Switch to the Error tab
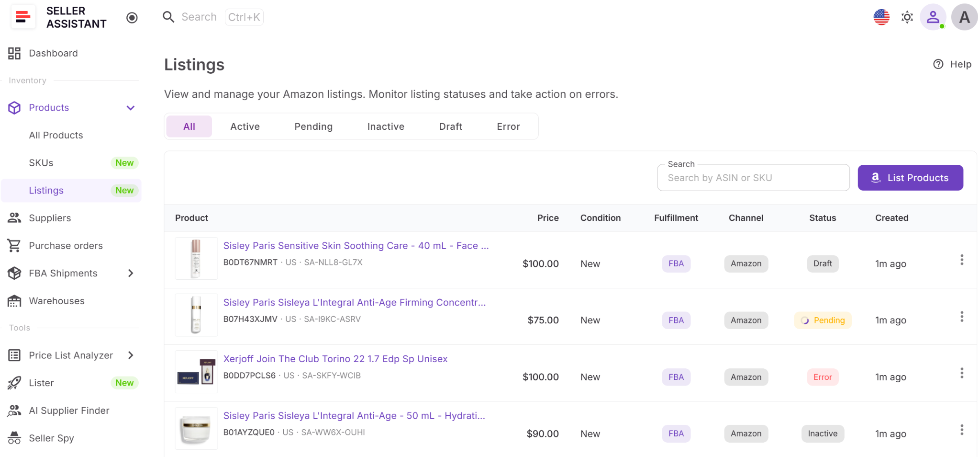 (x=508, y=126)
